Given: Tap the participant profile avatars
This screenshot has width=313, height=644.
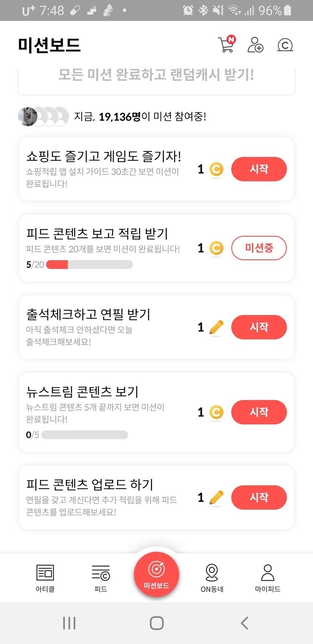Looking at the screenshot, I should (x=43, y=116).
